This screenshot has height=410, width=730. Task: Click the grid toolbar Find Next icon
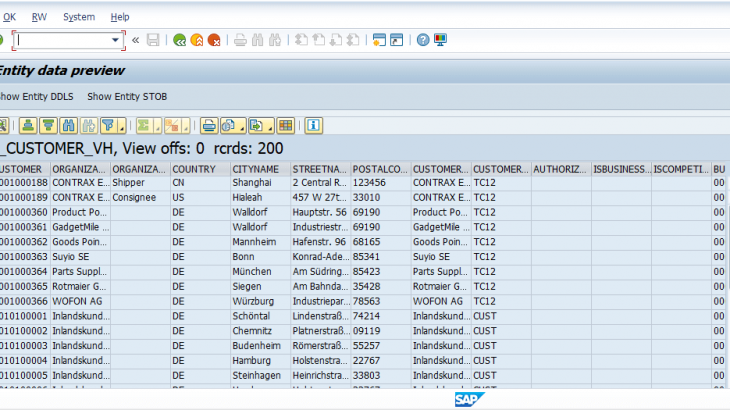[88, 125]
